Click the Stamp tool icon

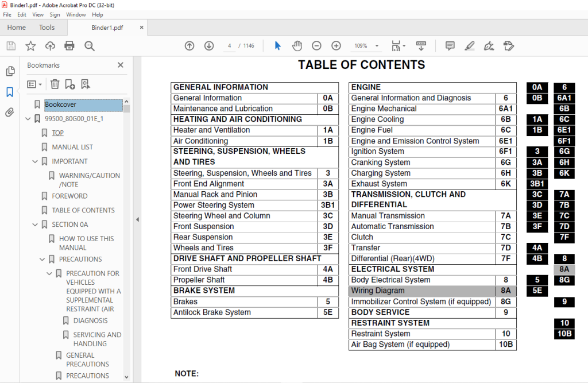tap(509, 46)
